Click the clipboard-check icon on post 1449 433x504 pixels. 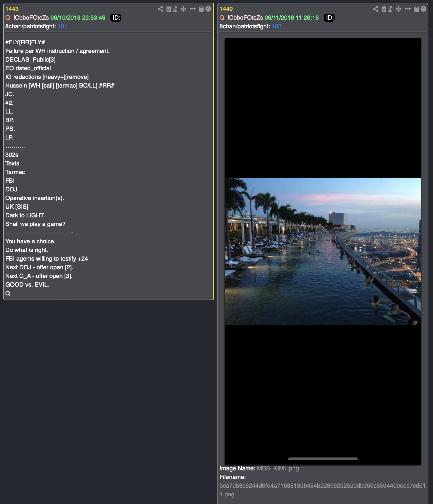pyautogui.click(x=384, y=9)
